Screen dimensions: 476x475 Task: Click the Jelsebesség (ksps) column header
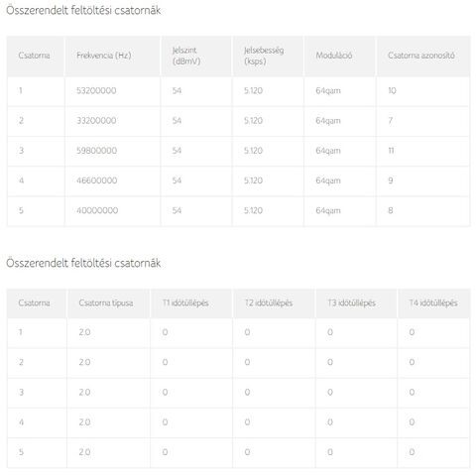point(264,56)
